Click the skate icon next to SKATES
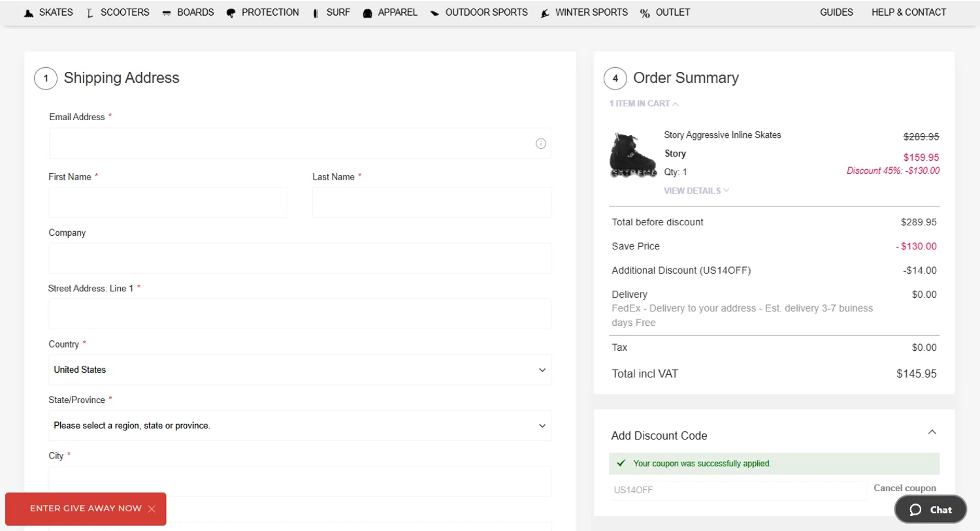 pyautogui.click(x=29, y=13)
